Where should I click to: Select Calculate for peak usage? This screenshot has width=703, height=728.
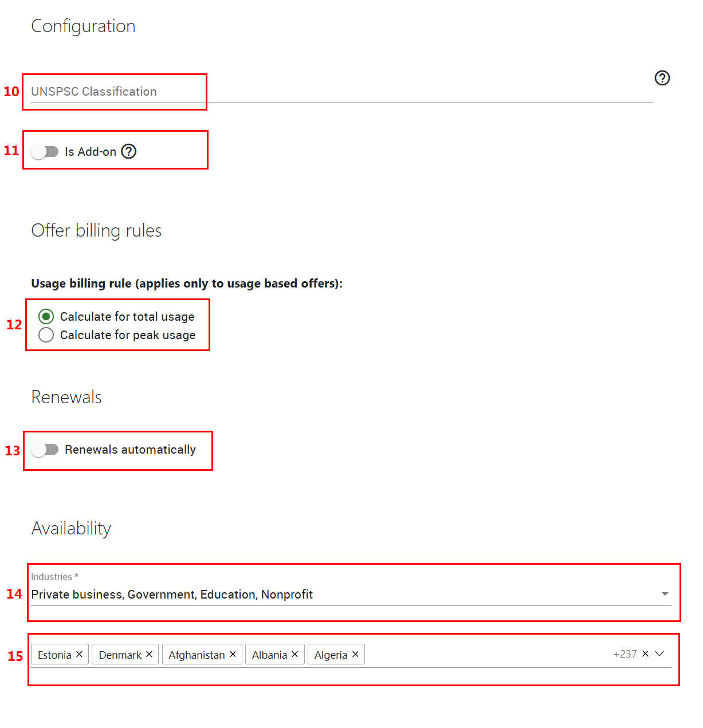pyautogui.click(x=46, y=335)
